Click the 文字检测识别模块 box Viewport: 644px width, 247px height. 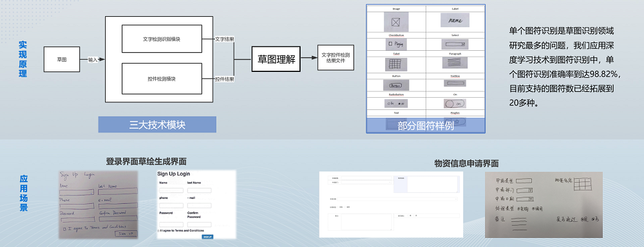pos(162,39)
